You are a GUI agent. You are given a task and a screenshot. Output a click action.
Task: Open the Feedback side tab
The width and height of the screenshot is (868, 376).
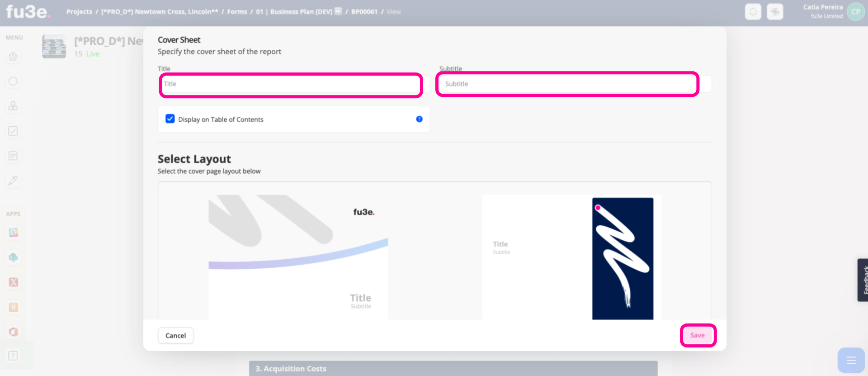coord(863,280)
